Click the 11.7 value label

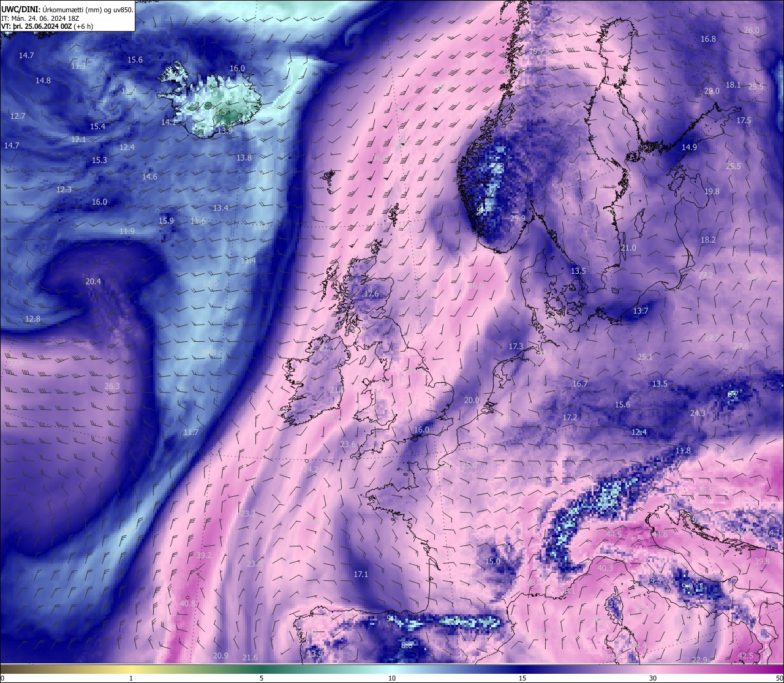point(190,432)
